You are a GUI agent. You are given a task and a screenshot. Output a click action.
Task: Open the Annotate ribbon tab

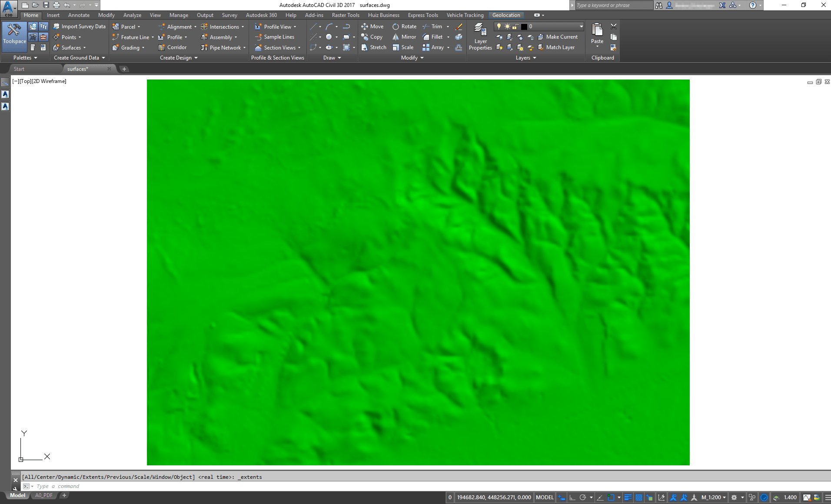[x=79, y=15]
